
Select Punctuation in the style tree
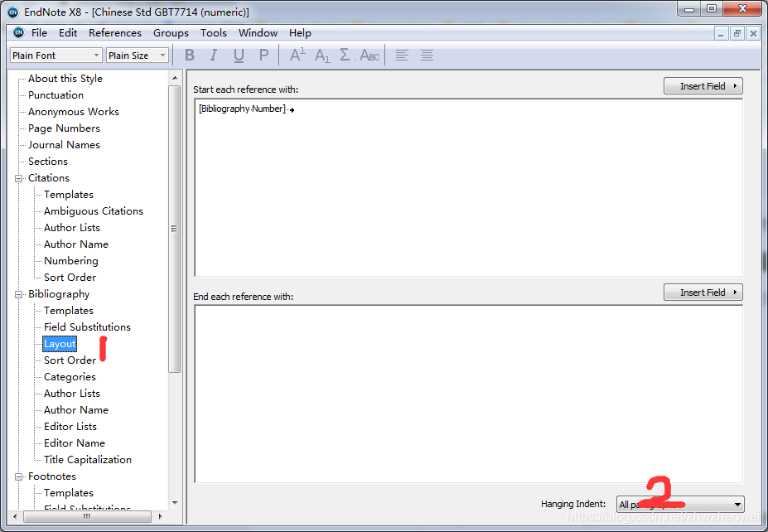[x=56, y=95]
